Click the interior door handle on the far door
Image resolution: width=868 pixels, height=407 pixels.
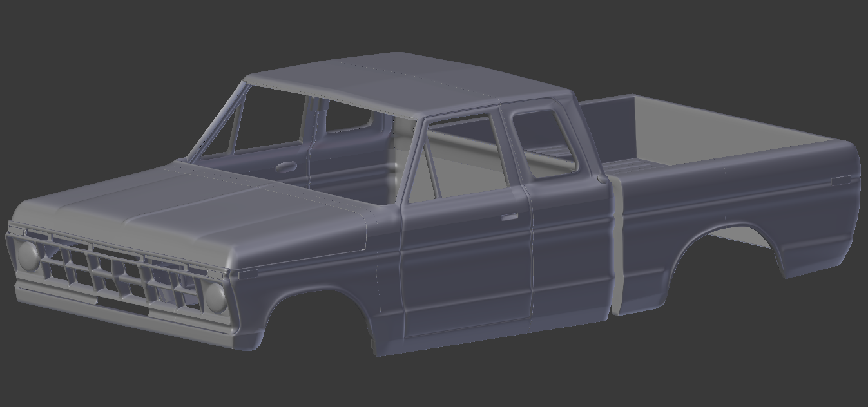286,167
